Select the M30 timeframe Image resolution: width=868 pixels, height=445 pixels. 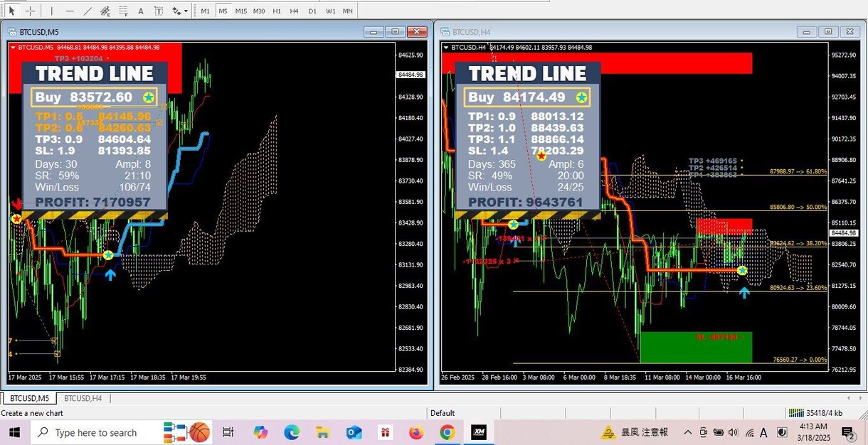[259, 11]
